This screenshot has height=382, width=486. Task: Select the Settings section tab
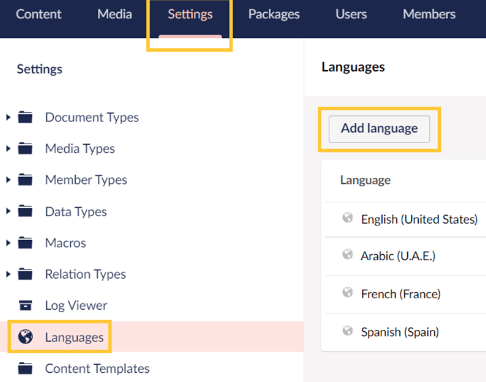(190, 14)
